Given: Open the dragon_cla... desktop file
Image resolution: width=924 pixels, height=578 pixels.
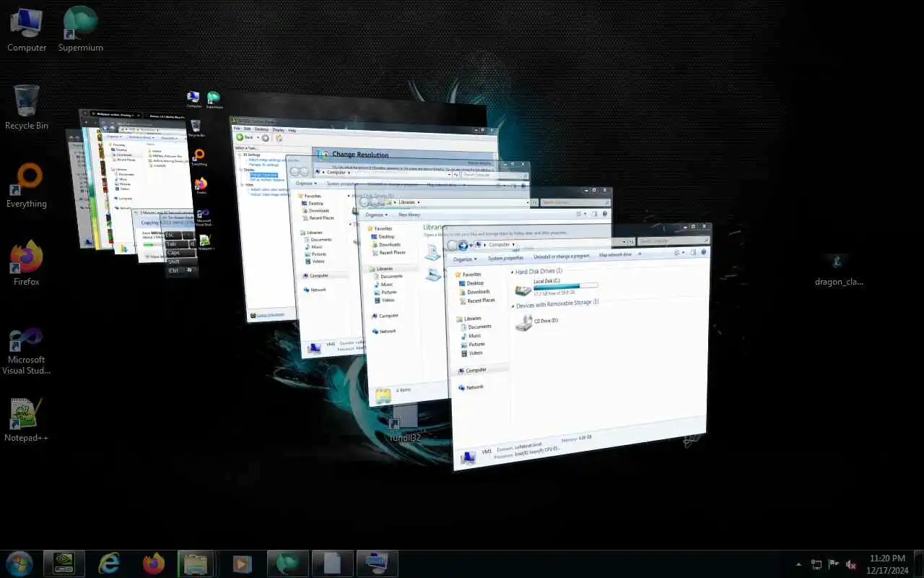Looking at the screenshot, I should (x=839, y=269).
